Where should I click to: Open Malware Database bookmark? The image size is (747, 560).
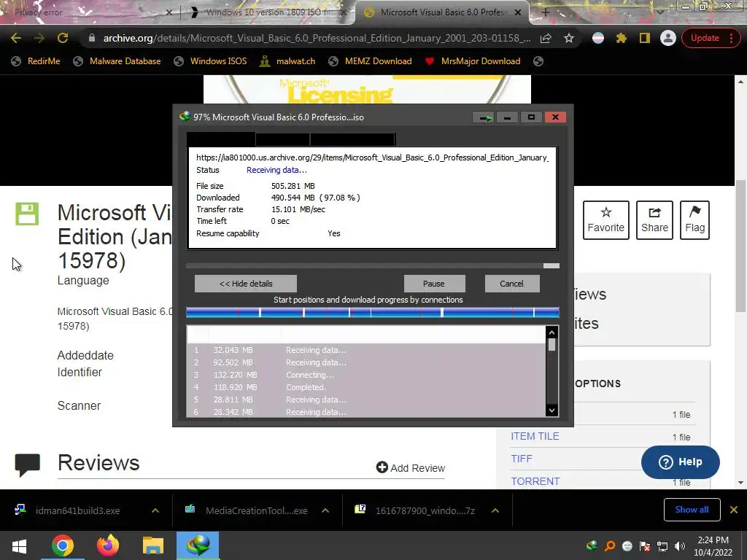[117, 61]
